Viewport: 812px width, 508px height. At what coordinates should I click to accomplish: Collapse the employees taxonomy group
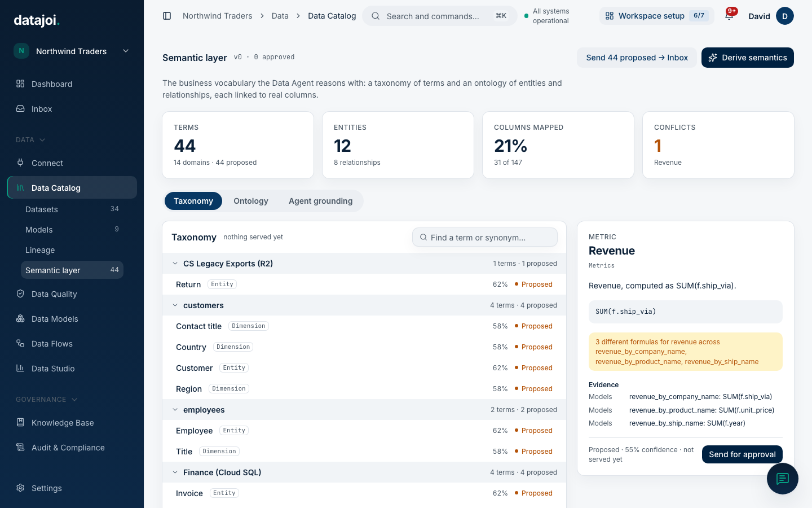175,410
